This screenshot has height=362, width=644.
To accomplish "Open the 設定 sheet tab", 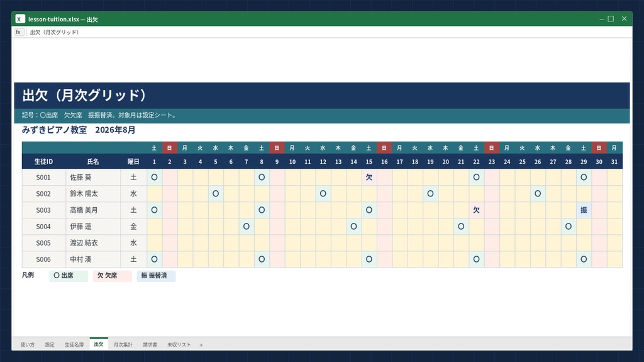I will [x=50, y=345].
